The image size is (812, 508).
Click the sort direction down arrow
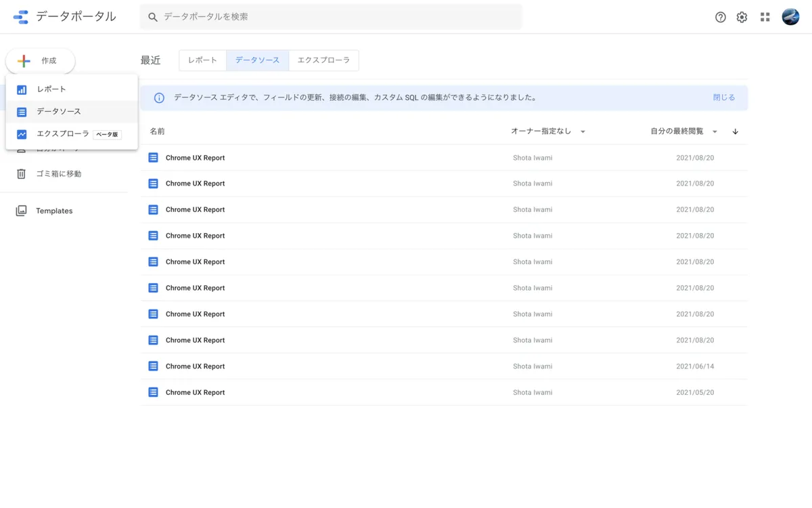click(736, 131)
